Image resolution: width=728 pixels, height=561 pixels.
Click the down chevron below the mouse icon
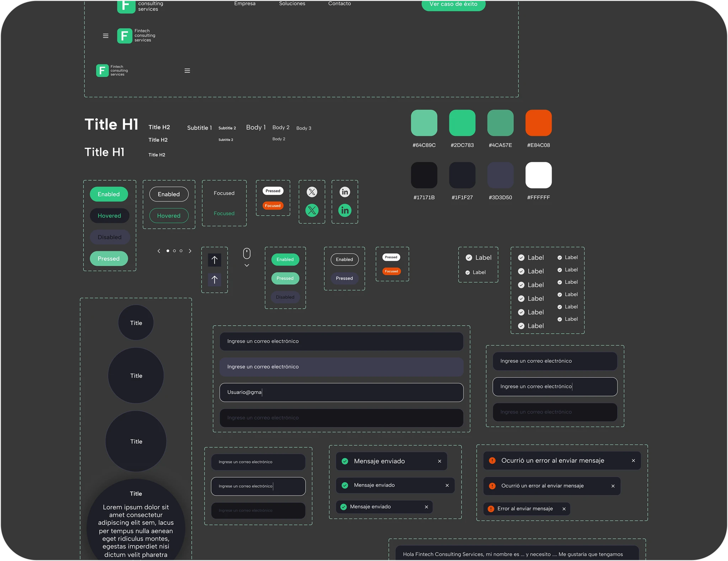coord(247,266)
